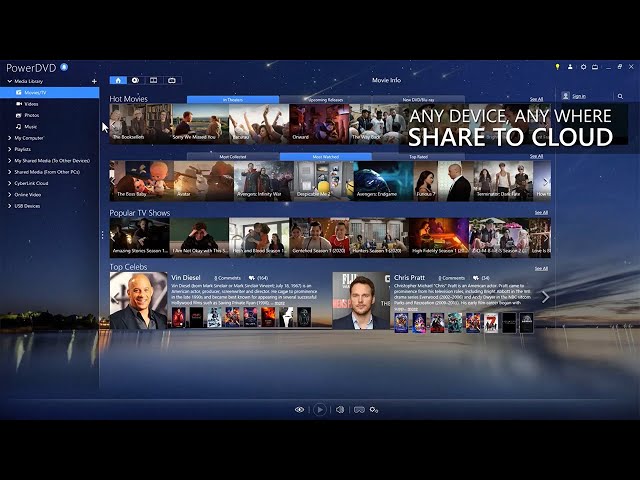Open The Booksellers movie thumbnail
Viewport: 640px width, 480px height.
click(141, 124)
